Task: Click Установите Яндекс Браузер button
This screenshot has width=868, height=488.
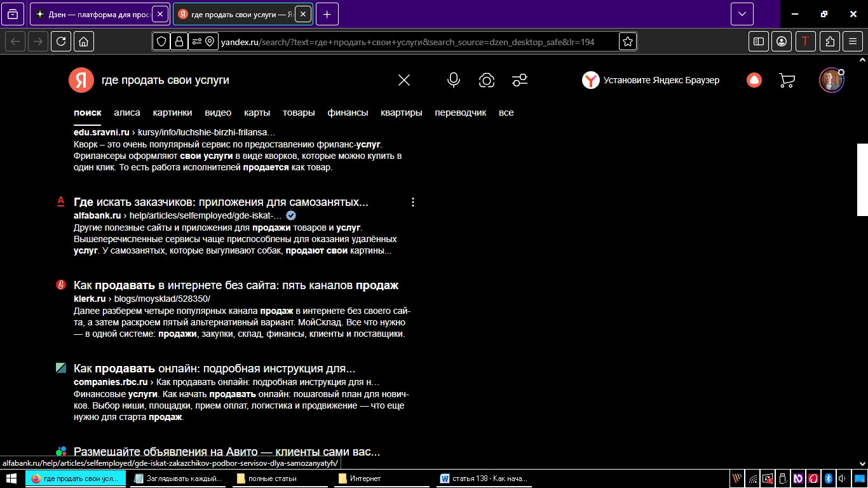Action: [x=651, y=80]
